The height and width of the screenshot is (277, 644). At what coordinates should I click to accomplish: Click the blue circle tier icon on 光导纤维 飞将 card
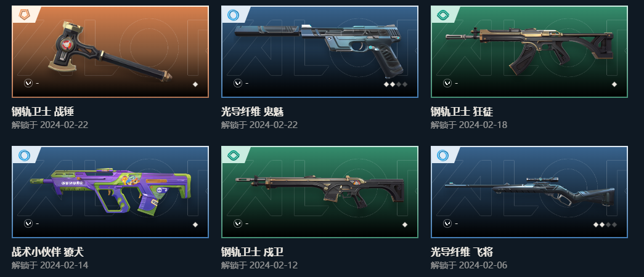pos(442,156)
